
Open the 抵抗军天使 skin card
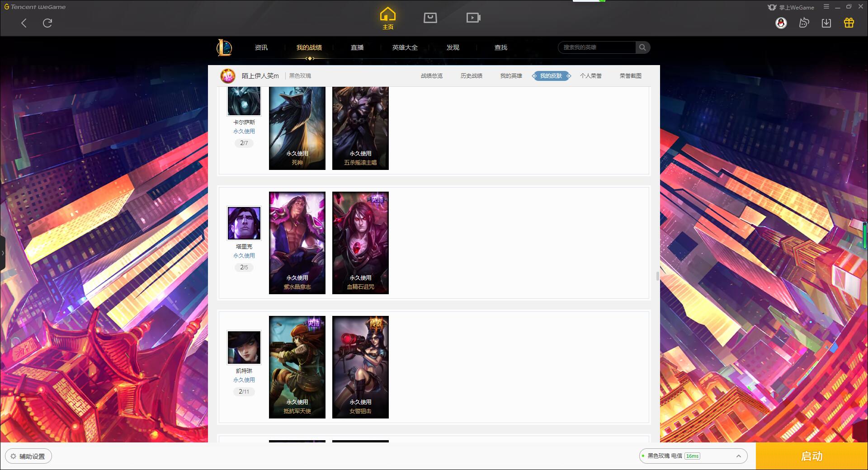point(297,367)
